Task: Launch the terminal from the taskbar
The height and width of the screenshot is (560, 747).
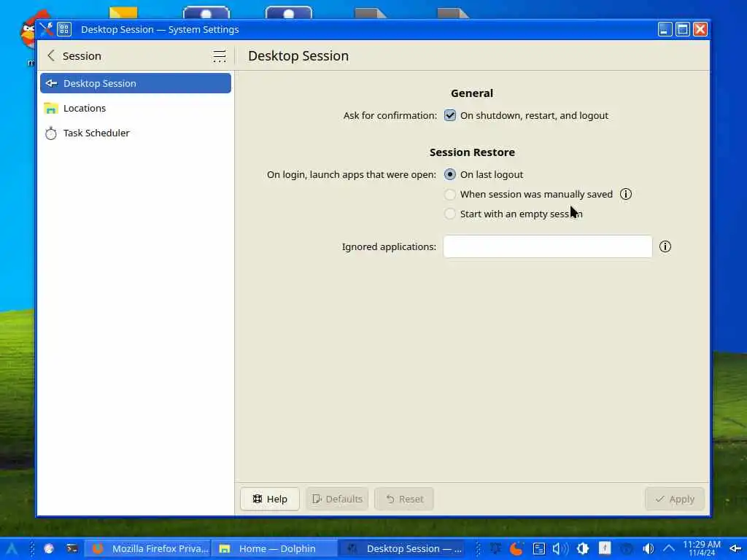Action: 72,548
